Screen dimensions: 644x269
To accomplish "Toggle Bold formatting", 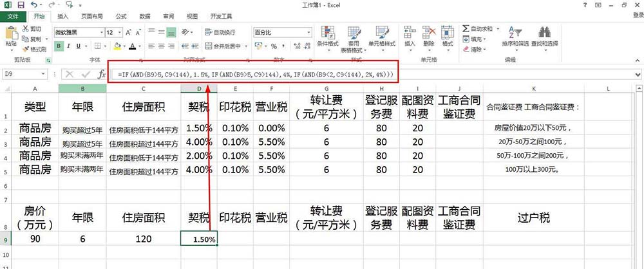I will (59, 46).
